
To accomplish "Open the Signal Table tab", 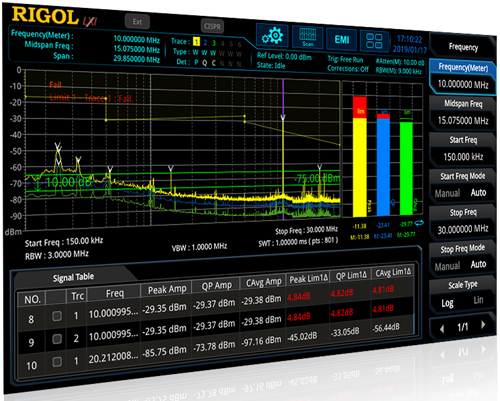I will (73, 277).
